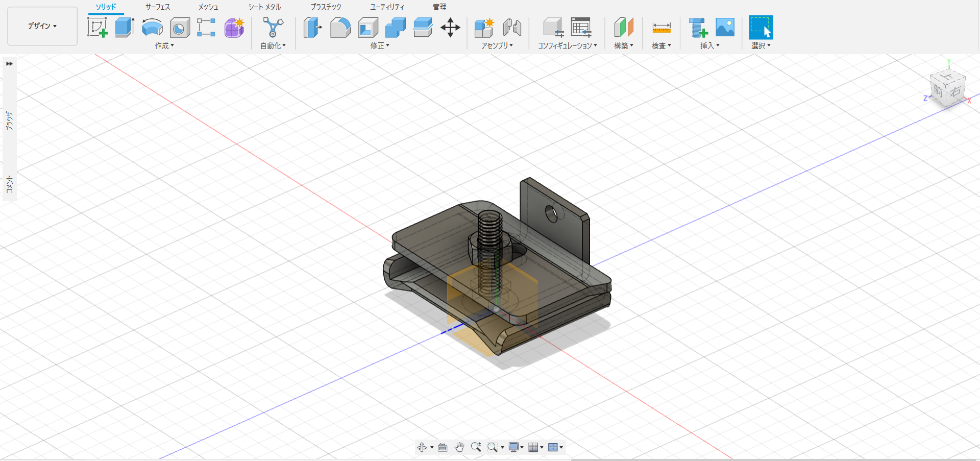This screenshot has height=461, width=980.
Task: Open the ブラウザ side panel
Action: pos(9,120)
